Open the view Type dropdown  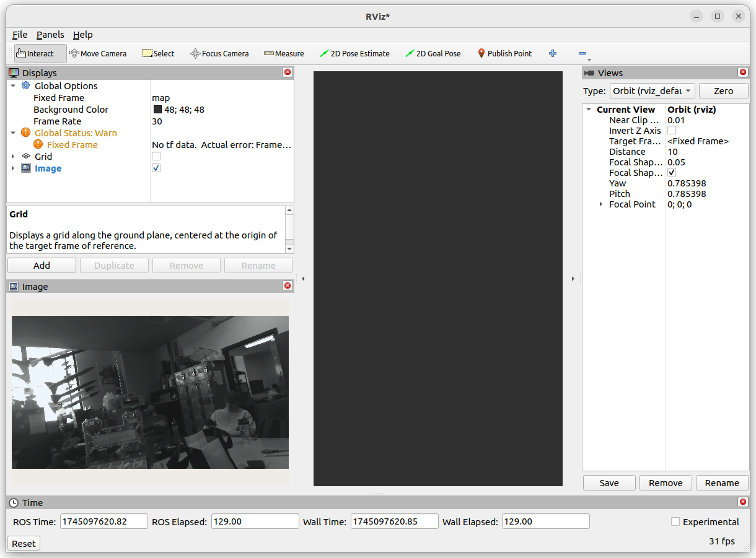[652, 91]
